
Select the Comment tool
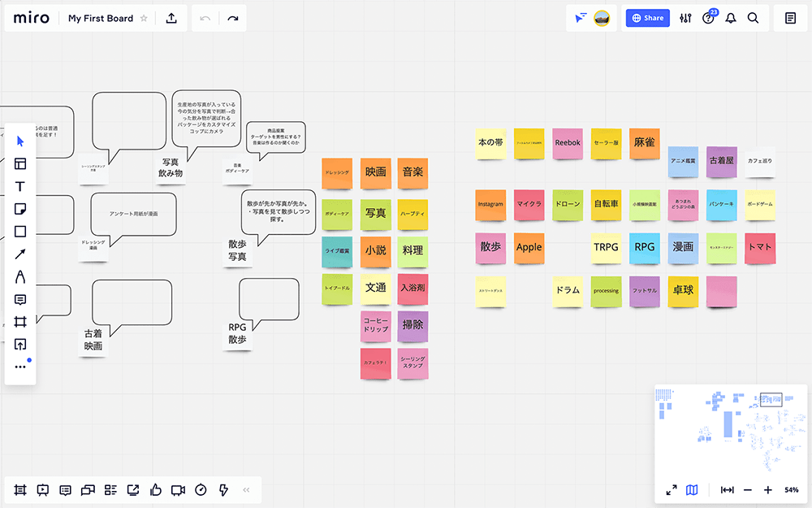point(20,300)
